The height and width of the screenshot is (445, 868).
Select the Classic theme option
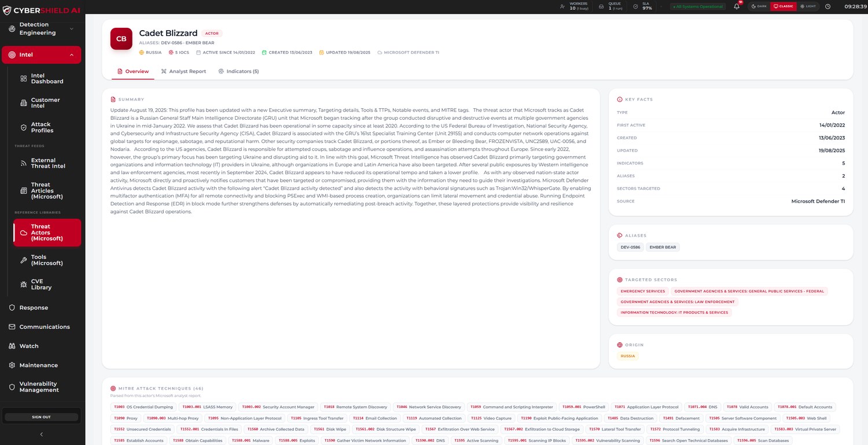(783, 6)
